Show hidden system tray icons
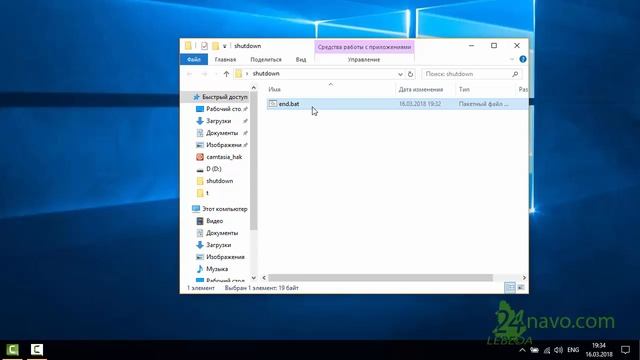 tap(522, 350)
